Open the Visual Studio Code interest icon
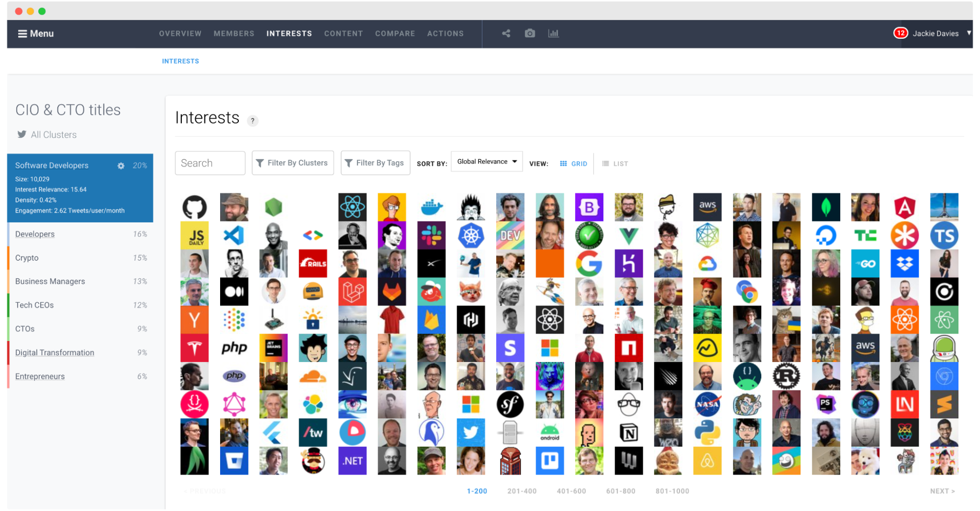The height and width of the screenshot is (511, 980). pos(234,236)
